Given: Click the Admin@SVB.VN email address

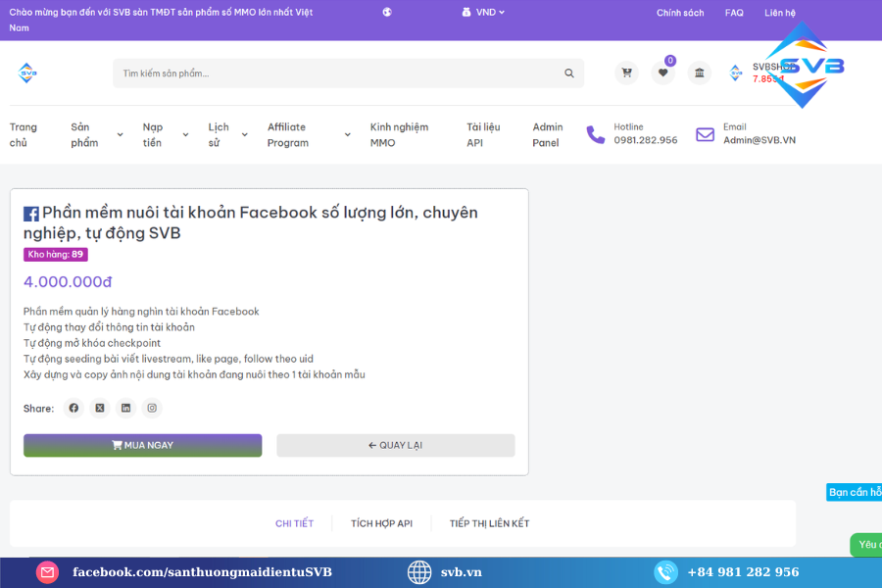Looking at the screenshot, I should click(759, 140).
